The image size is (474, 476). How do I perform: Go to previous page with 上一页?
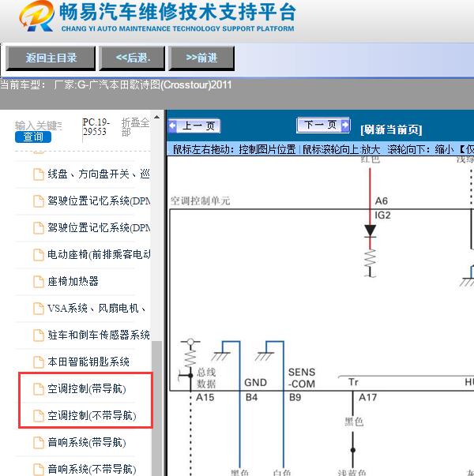194,126
